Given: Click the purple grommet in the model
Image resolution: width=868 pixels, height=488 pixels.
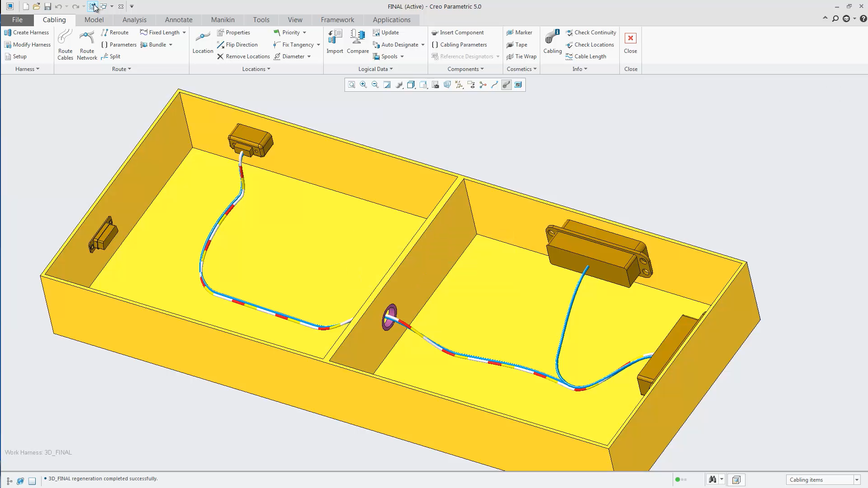Looking at the screenshot, I should coord(389,317).
